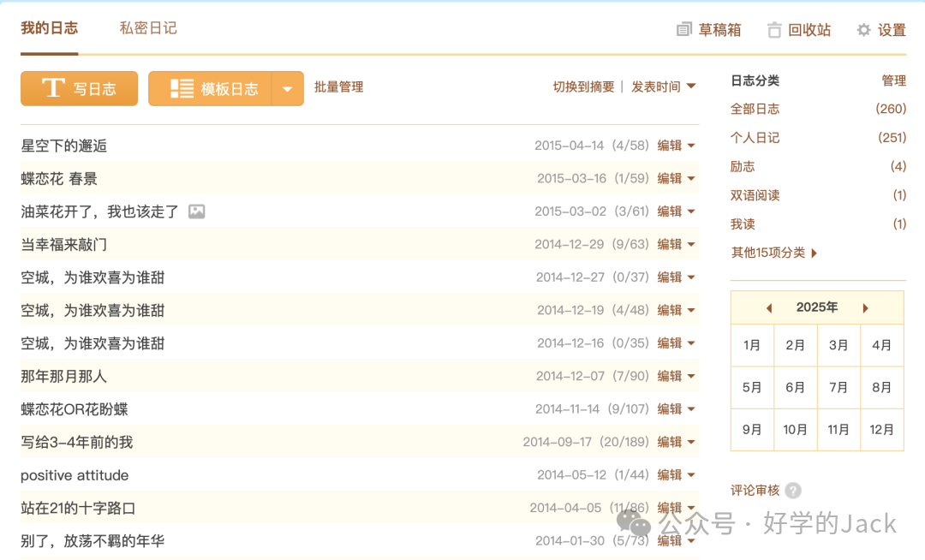The height and width of the screenshot is (560, 925).
Task: Select the 励志 category
Action: coord(743,167)
